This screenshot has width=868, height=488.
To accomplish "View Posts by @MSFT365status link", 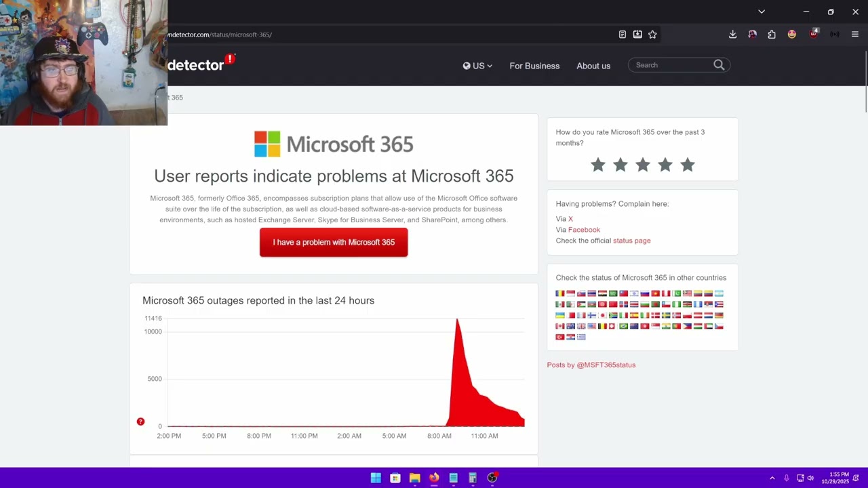I will [591, 365].
